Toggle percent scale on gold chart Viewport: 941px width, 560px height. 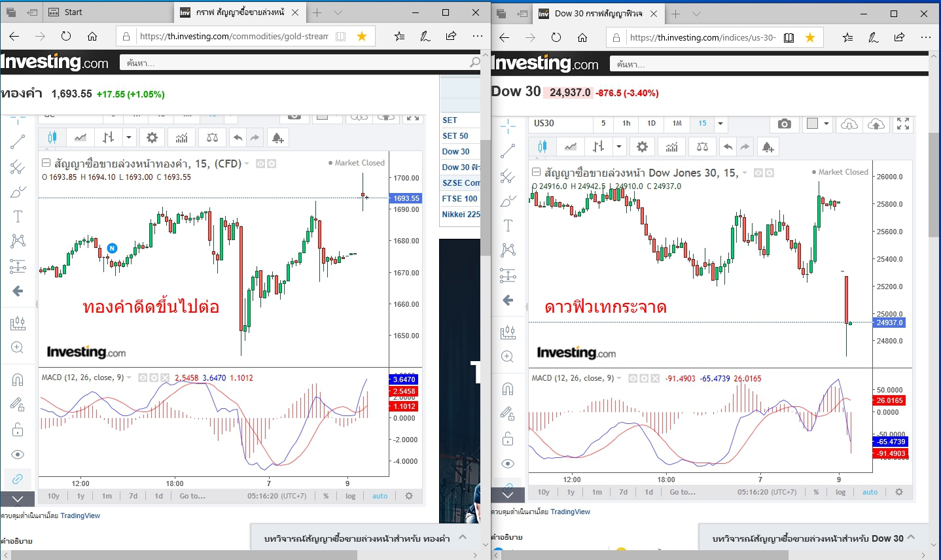326,496
